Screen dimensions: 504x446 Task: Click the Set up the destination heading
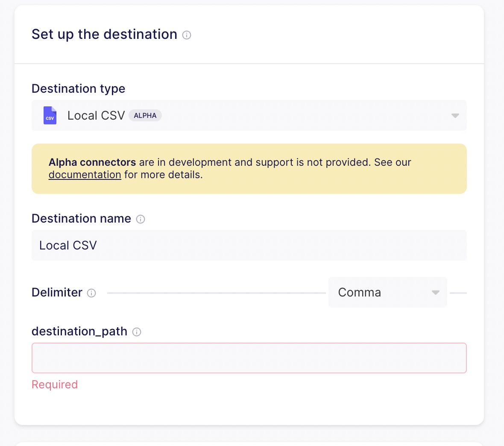click(x=105, y=34)
